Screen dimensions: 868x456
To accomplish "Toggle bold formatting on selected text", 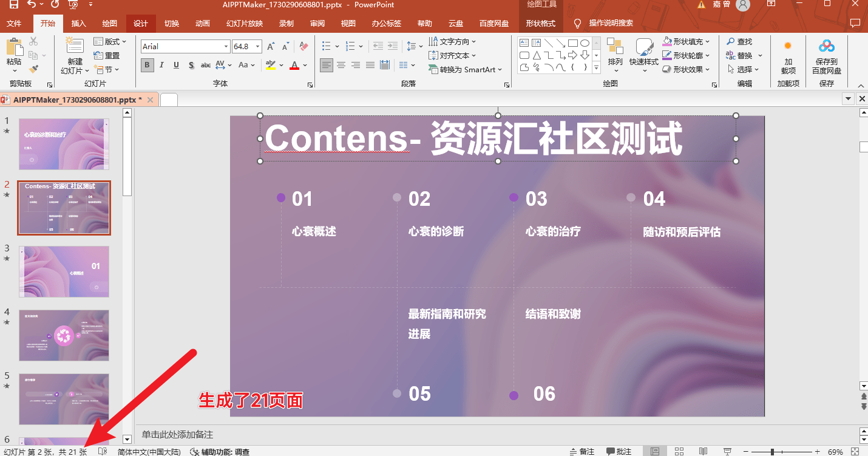I will (x=146, y=65).
